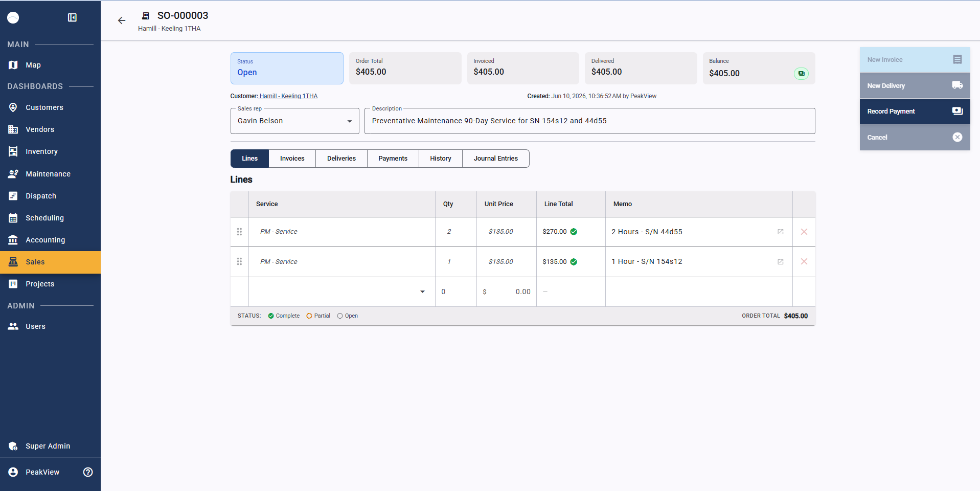Open the Users admin page
This screenshot has height=491, width=980.
[x=50, y=326]
